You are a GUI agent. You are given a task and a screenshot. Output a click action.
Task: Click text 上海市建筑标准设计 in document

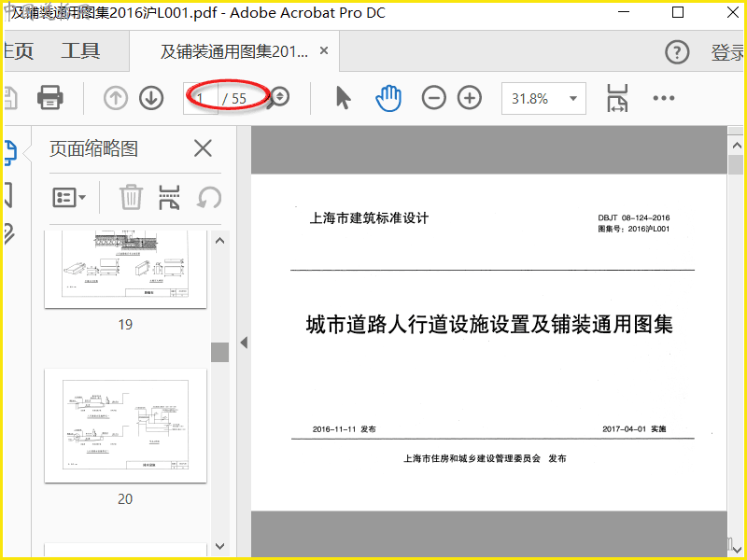tap(369, 218)
